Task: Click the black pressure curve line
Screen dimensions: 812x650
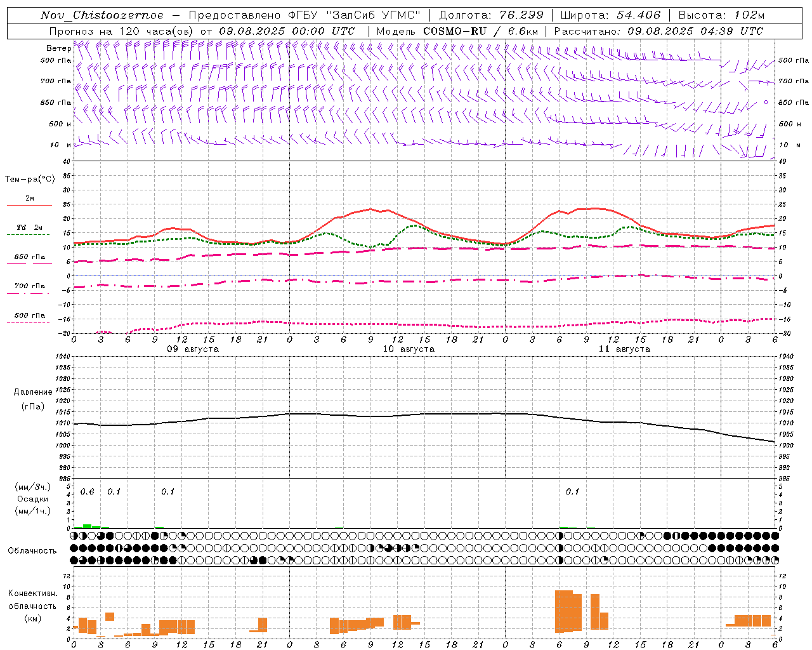Action: click(x=424, y=414)
